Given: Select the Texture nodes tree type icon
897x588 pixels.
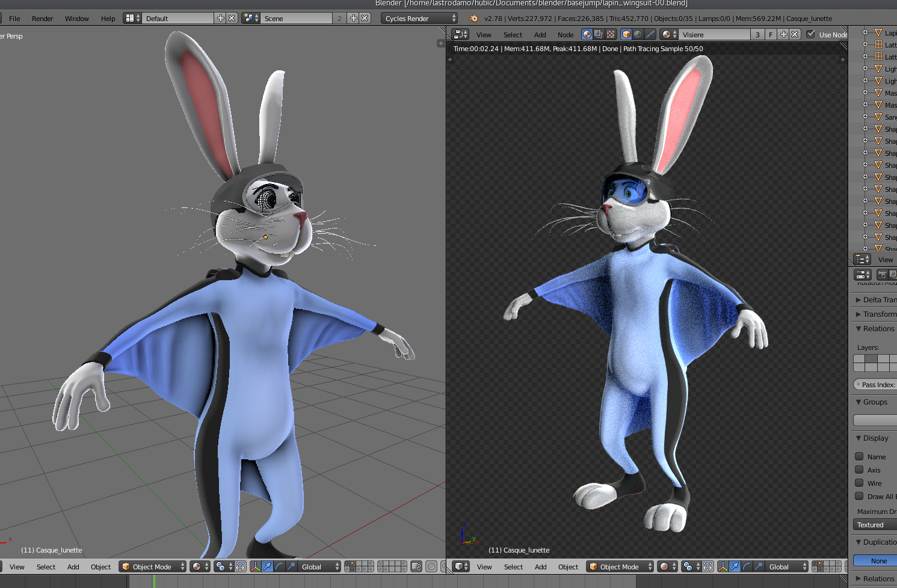Looking at the screenshot, I should [611, 34].
